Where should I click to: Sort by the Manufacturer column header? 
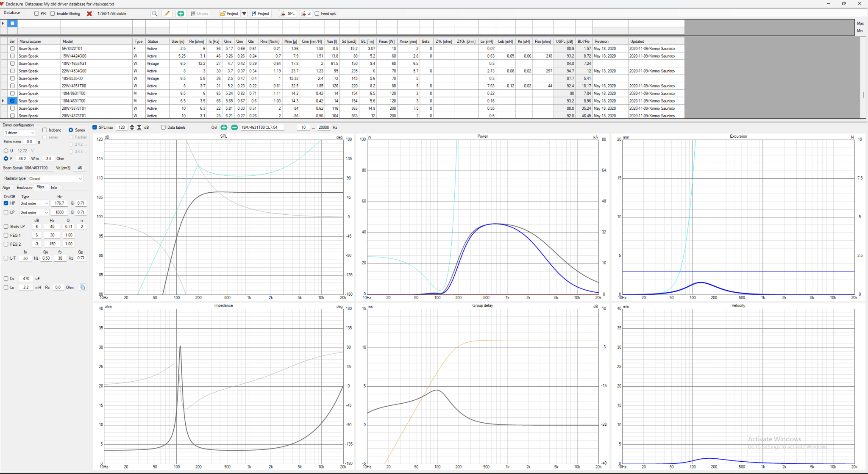click(x=39, y=42)
